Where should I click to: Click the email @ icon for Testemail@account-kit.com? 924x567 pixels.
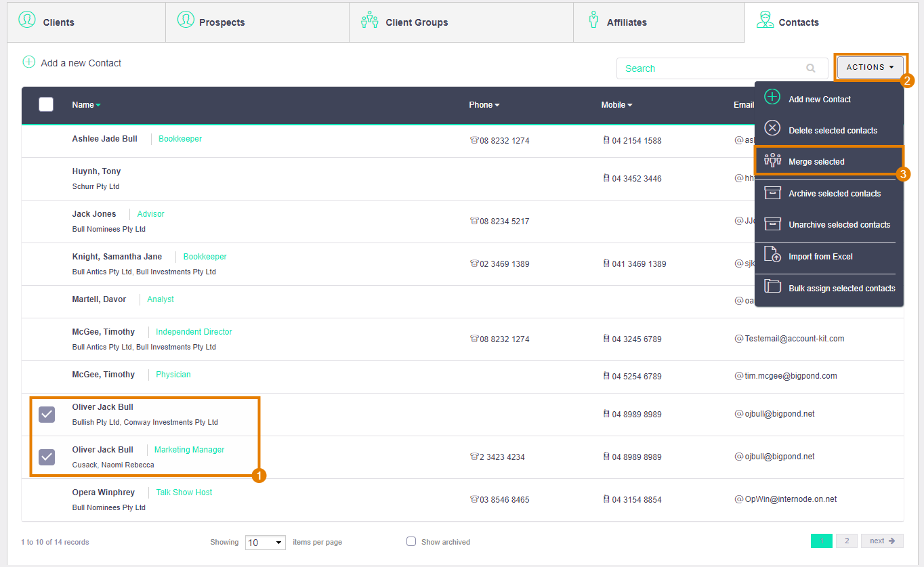739,338
